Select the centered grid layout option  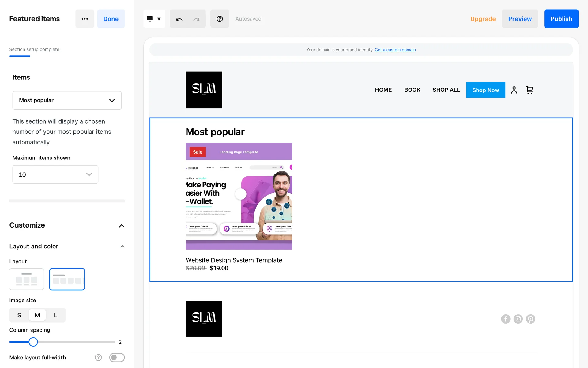(27, 279)
